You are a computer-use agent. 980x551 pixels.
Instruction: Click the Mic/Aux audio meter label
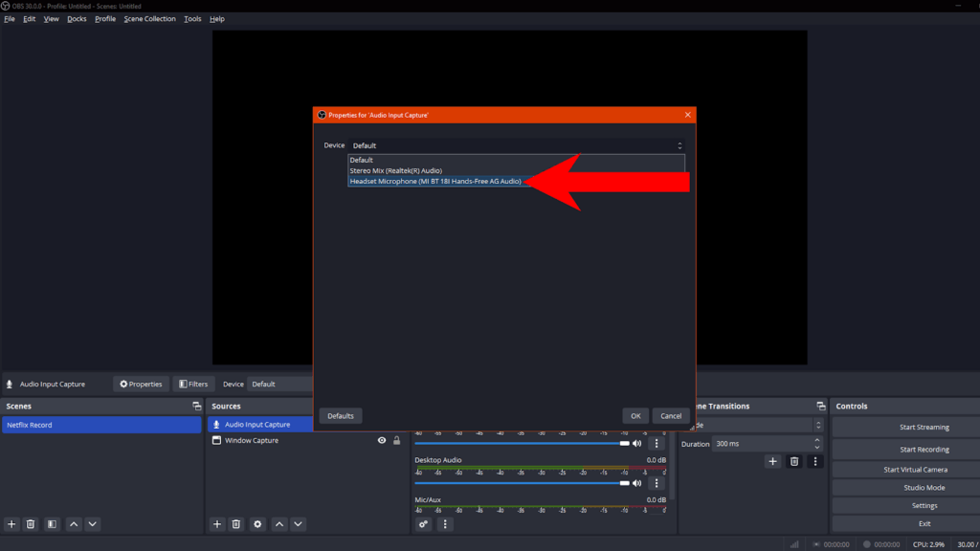coord(428,499)
